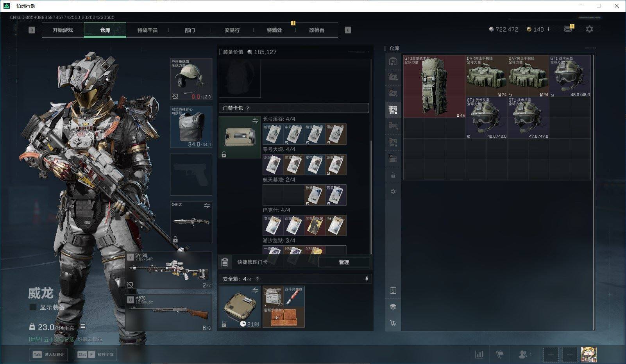Swap the 处刑者 melee weapon

point(207,205)
